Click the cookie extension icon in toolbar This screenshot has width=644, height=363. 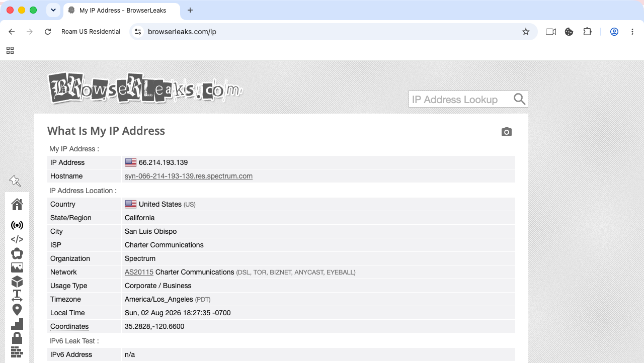point(569,32)
